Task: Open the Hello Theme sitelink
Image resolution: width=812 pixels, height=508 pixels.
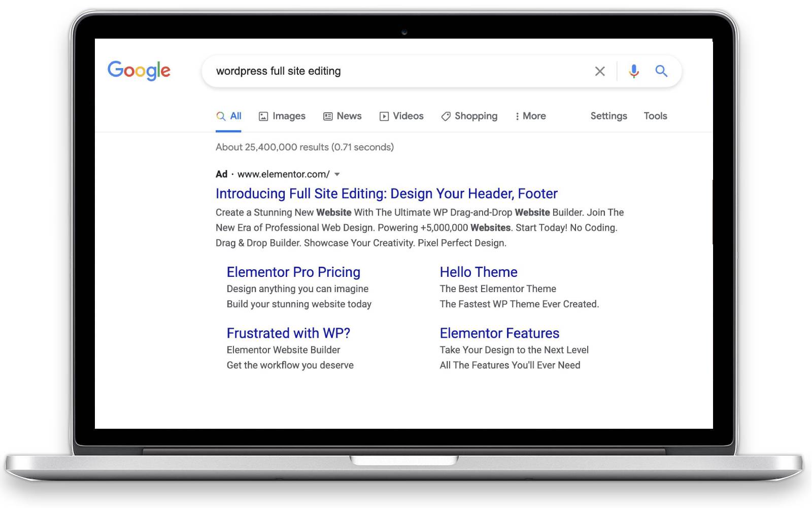Action: pos(479,272)
